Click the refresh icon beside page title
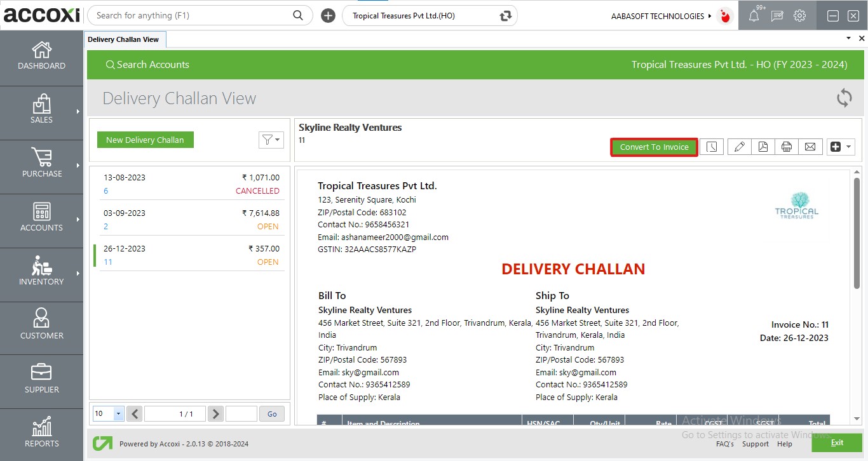Image resolution: width=868 pixels, height=461 pixels. [844, 98]
